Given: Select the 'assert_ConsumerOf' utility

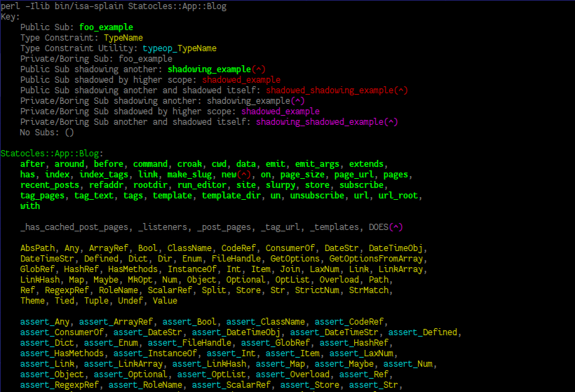Looking at the screenshot, I should [62, 332].
